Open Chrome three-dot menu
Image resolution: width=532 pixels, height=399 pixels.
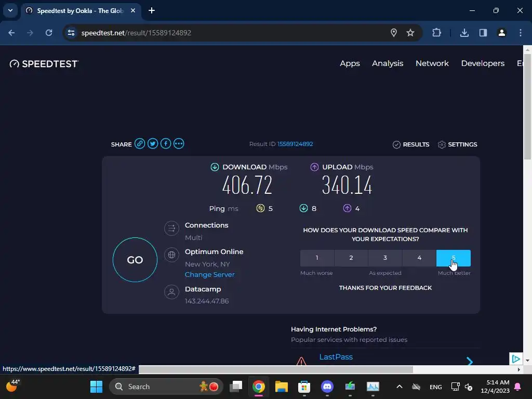tap(520, 33)
